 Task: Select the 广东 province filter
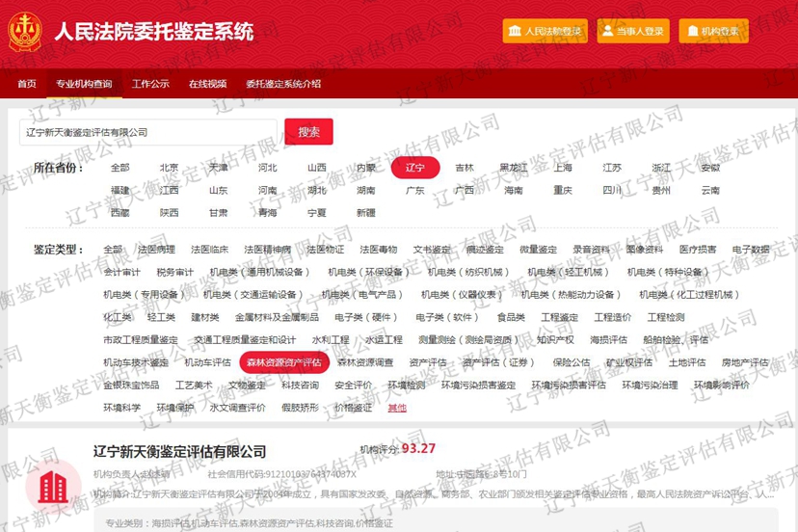[x=415, y=191]
